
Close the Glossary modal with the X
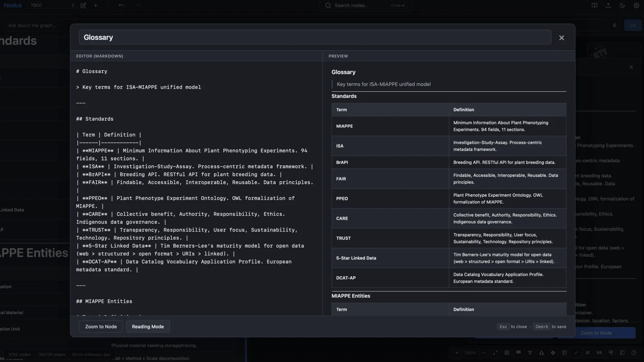point(561,38)
